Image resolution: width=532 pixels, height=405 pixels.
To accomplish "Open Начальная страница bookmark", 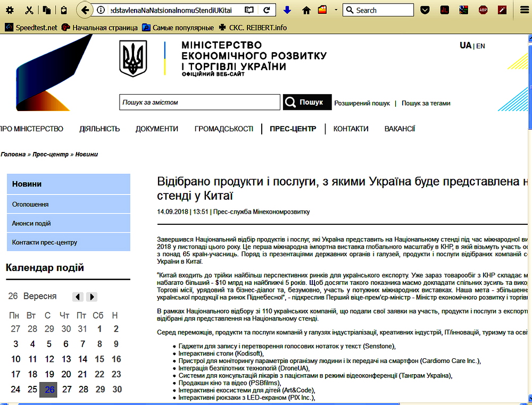I will point(99,28).
